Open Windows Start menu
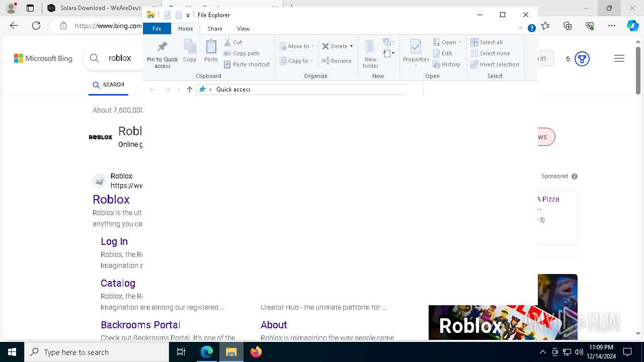 [x=12, y=352]
